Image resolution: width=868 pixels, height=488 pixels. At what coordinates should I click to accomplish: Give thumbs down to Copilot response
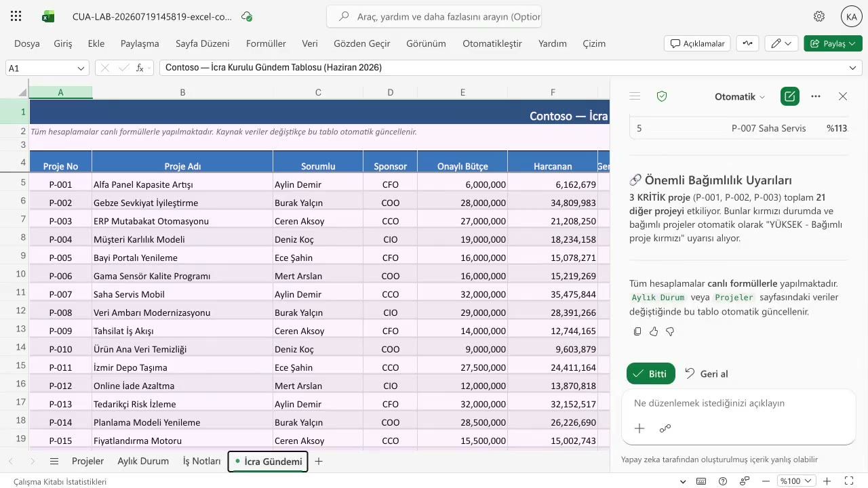670,331
